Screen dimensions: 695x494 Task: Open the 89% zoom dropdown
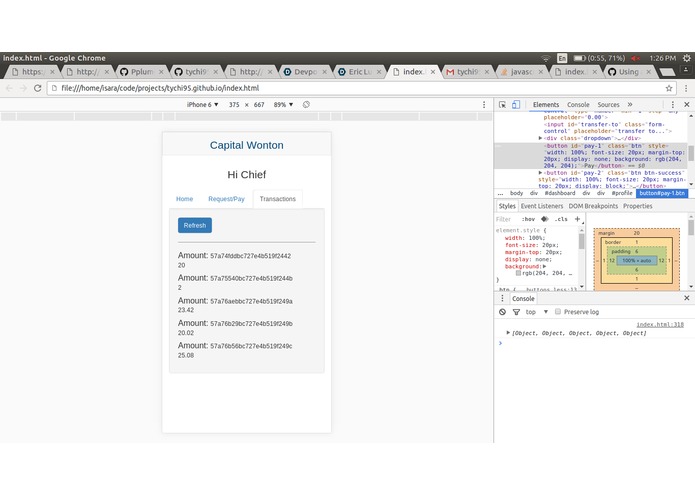[283, 105]
